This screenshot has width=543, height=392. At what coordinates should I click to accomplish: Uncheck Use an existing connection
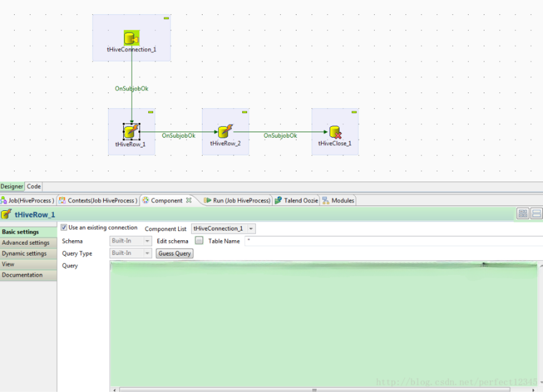pyautogui.click(x=64, y=228)
